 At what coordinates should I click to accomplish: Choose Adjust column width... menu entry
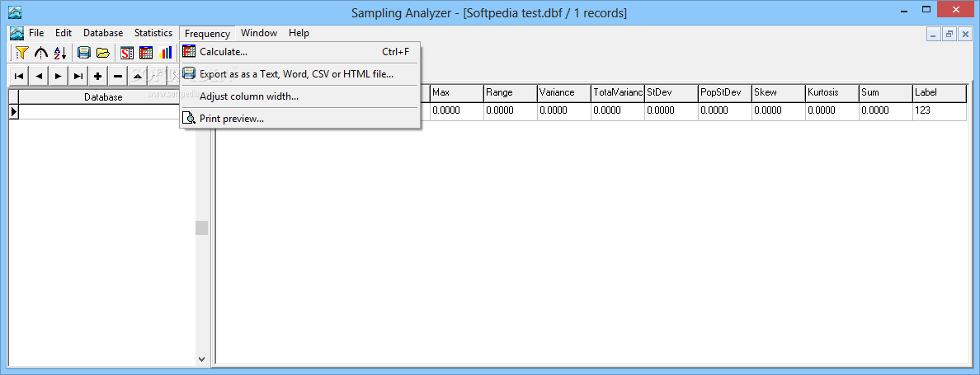[300, 96]
